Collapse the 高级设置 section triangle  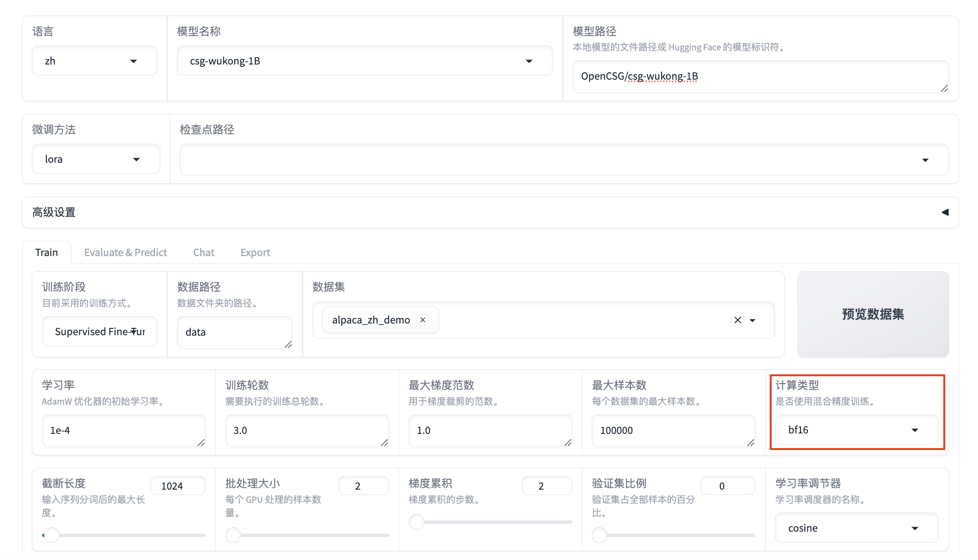(x=945, y=212)
